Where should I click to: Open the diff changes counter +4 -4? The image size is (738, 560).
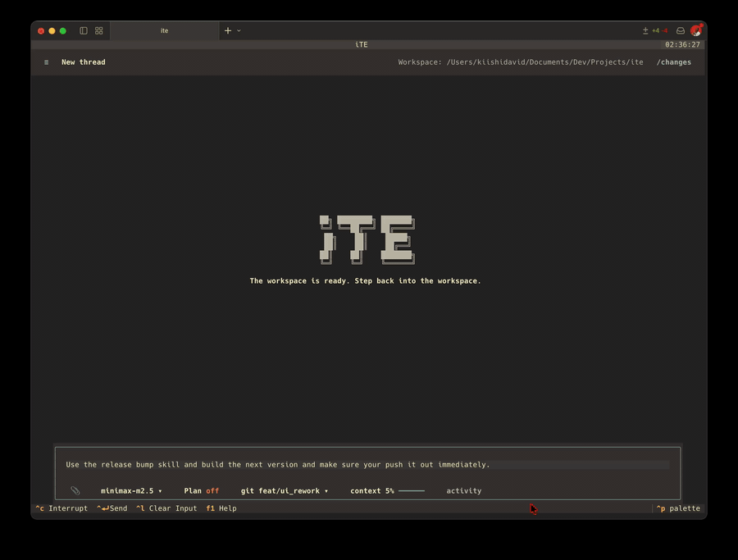pyautogui.click(x=655, y=30)
